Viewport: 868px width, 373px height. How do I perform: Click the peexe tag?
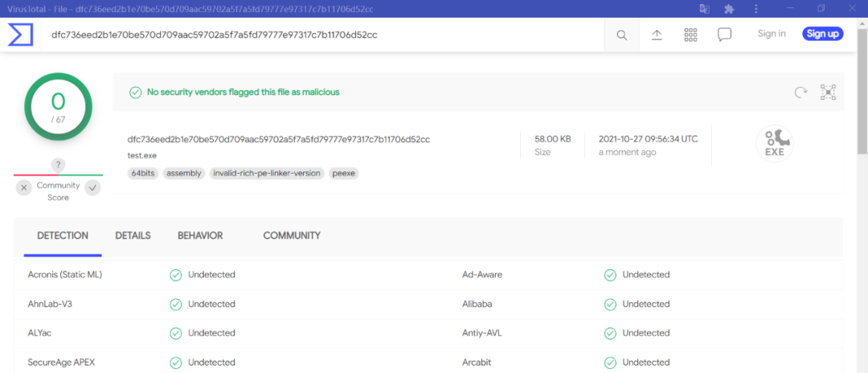pyautogui.click(x=344, y=173)
